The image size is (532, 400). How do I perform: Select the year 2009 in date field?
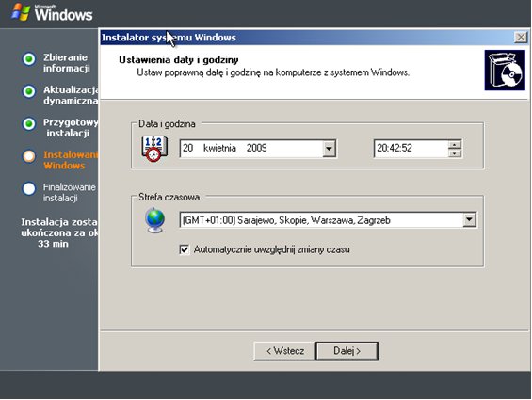(256, 148)
